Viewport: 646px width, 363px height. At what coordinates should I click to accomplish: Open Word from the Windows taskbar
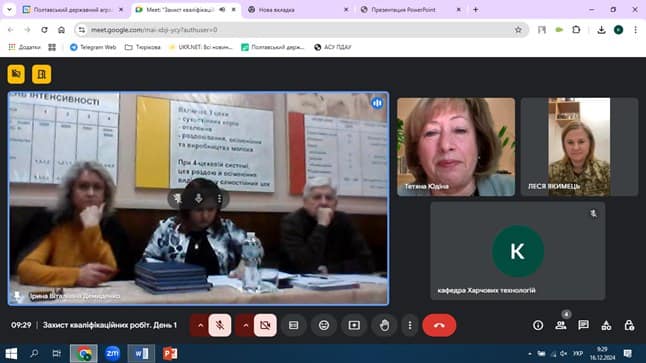click(141, 353)
